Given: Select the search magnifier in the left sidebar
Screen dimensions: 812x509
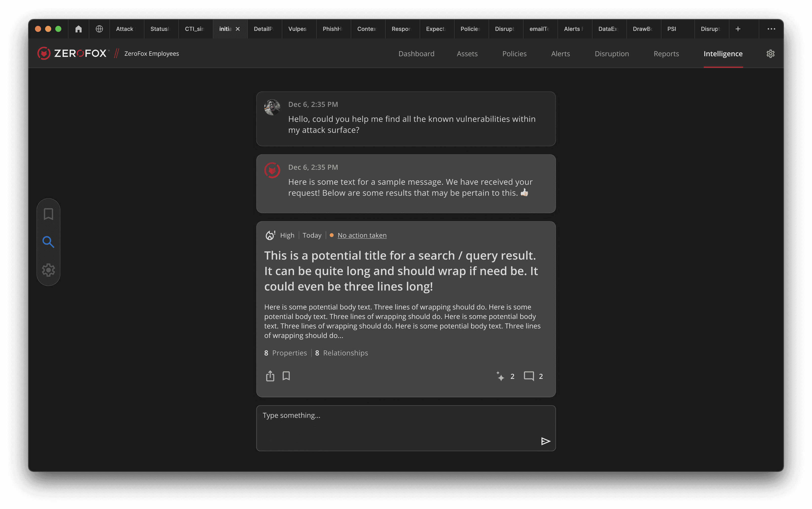Looking at the screenshot, I should 48,242.
